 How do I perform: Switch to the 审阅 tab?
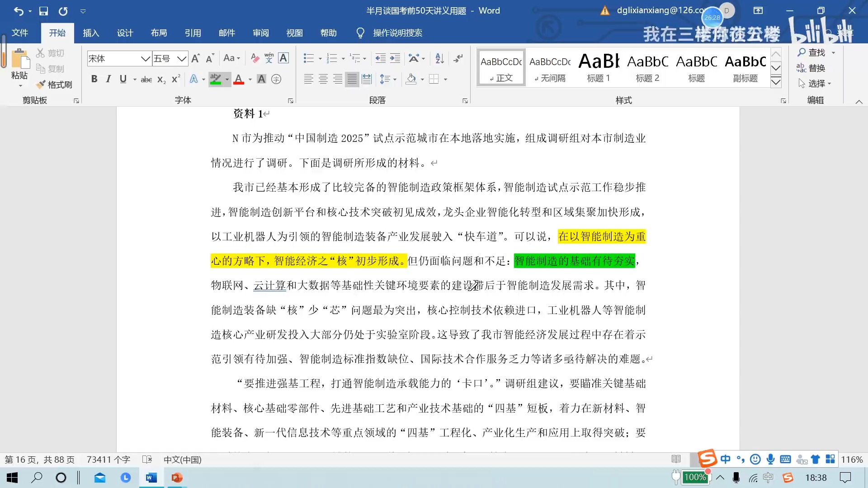click(x=261, y=33)
